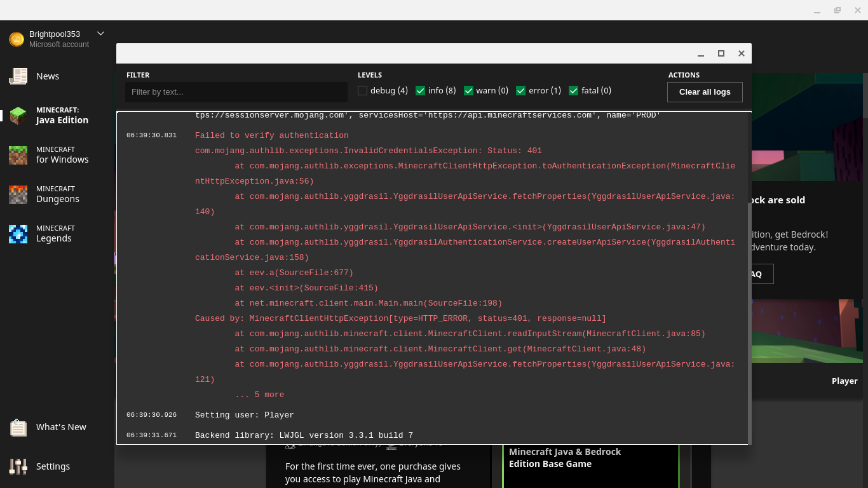The height and width of the screenshot is (488, 868).
Task: Untick the fatal level checkbox
Action: [573, 91]
